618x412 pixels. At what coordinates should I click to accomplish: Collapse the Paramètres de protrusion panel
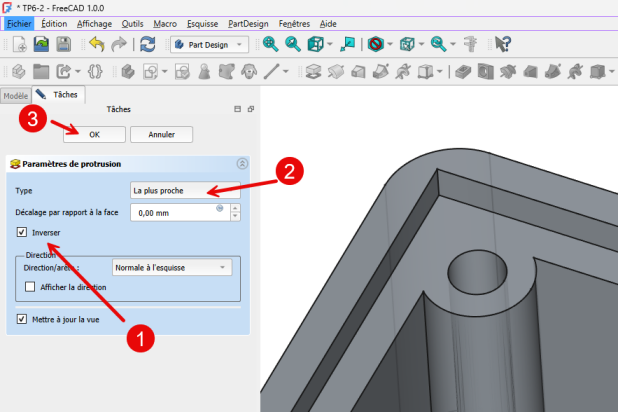241,163
